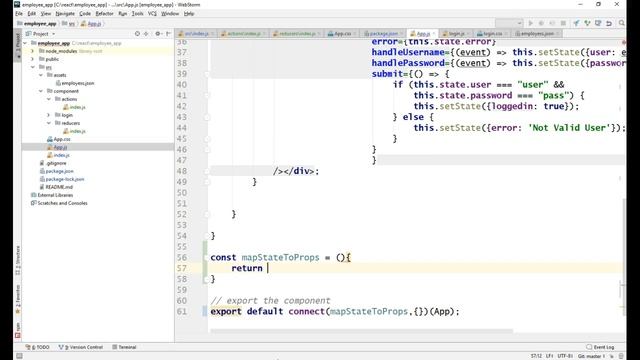
Task: Open the Structure tool window stripe
Action: 18,260
